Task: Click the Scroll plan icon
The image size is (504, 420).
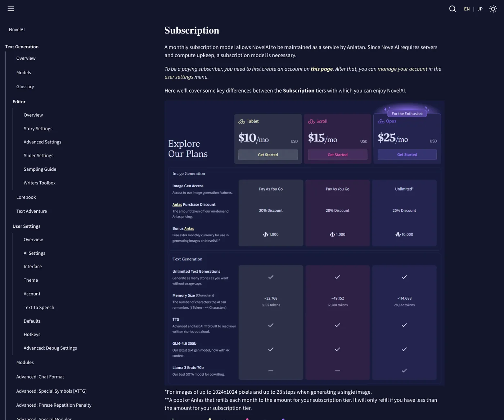Action: point(311,121)
